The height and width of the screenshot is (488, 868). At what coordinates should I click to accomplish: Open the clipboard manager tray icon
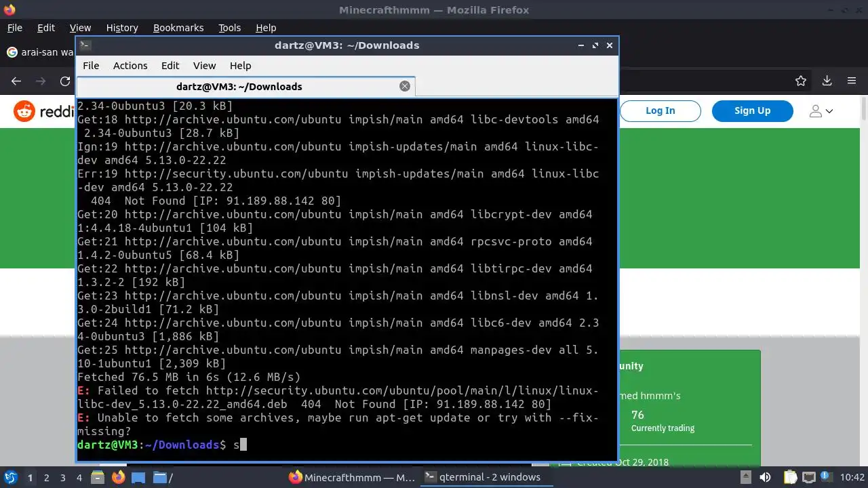(x=789, y=477)
